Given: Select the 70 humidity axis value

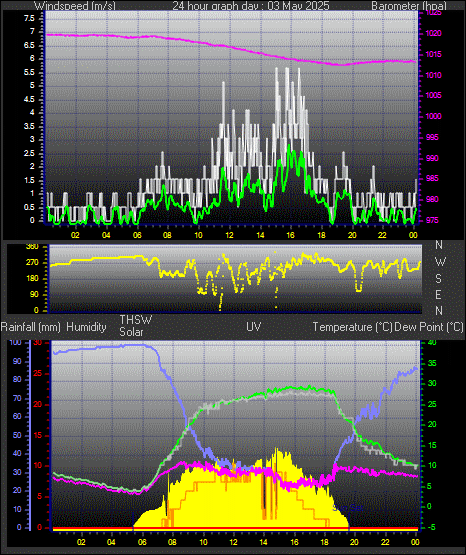Looking at the screenshot, I should [x=17, y=398].
